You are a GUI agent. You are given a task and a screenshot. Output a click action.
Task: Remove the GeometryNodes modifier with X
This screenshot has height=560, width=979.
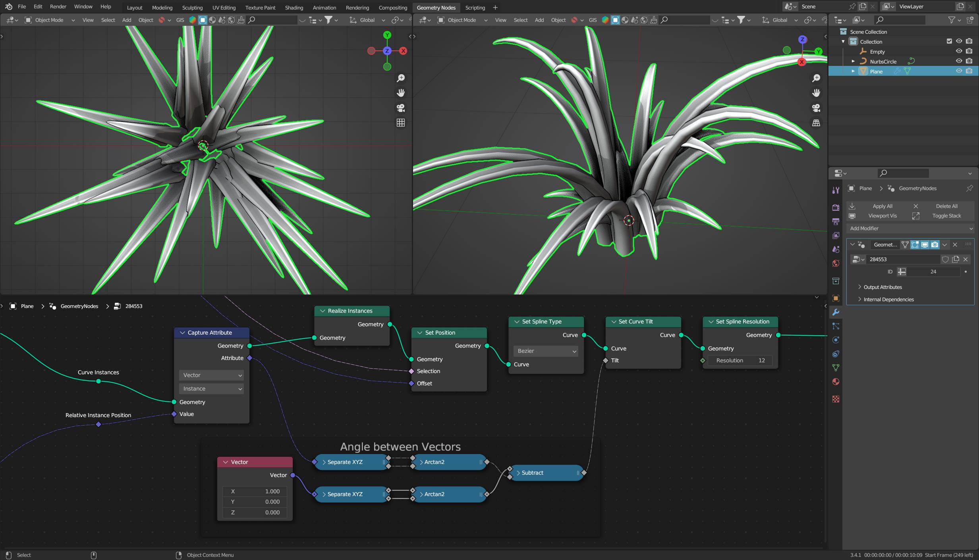click(955, 244)
